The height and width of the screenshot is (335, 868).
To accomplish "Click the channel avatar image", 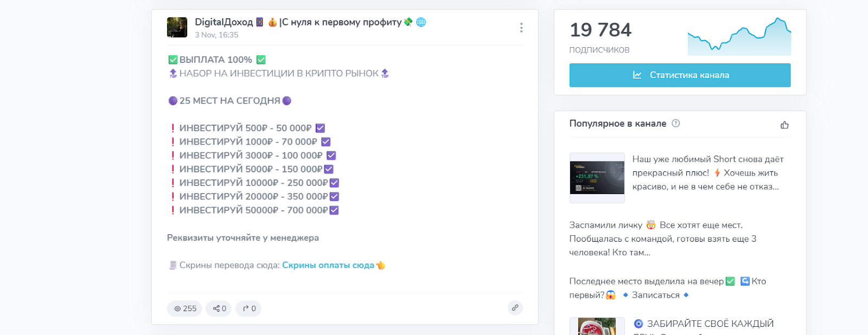I will point(177,27).
